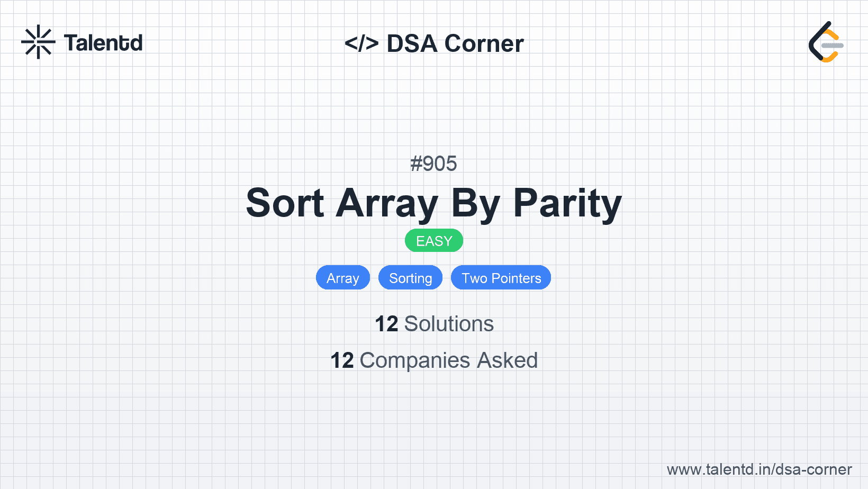Follow the www.talentd.in/dsa-corner link
The image size is (868, 489).
point(759,469)
